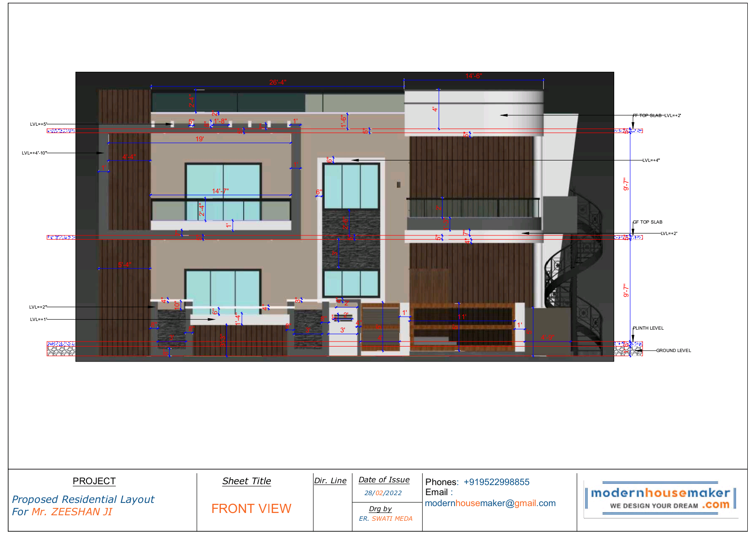Click the 3'-3" vertical dimension
756x534 pixels.
click(223, 341)
